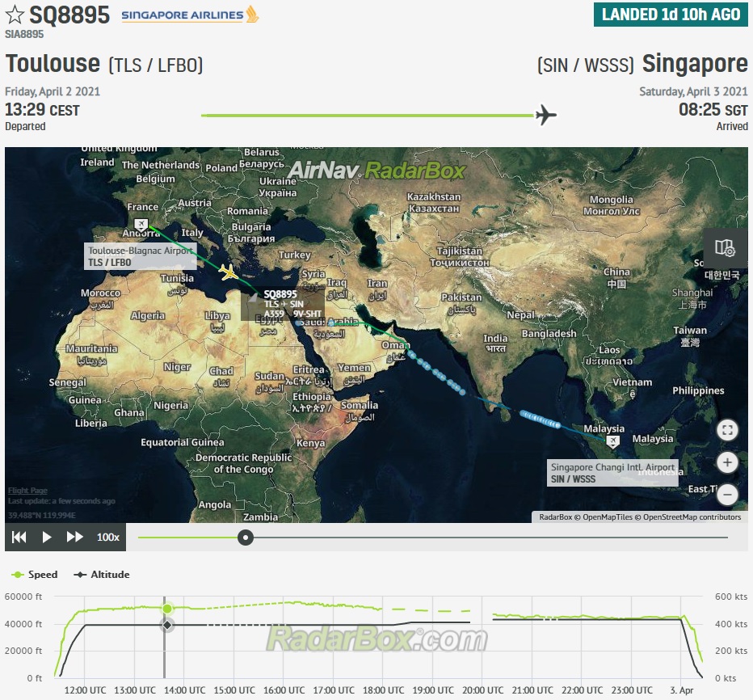Image resolution: width=753 pixels, height=700 pixels.
Task: Open the map layers settings button
Action: pyautogui.click(x=725, y=248)
